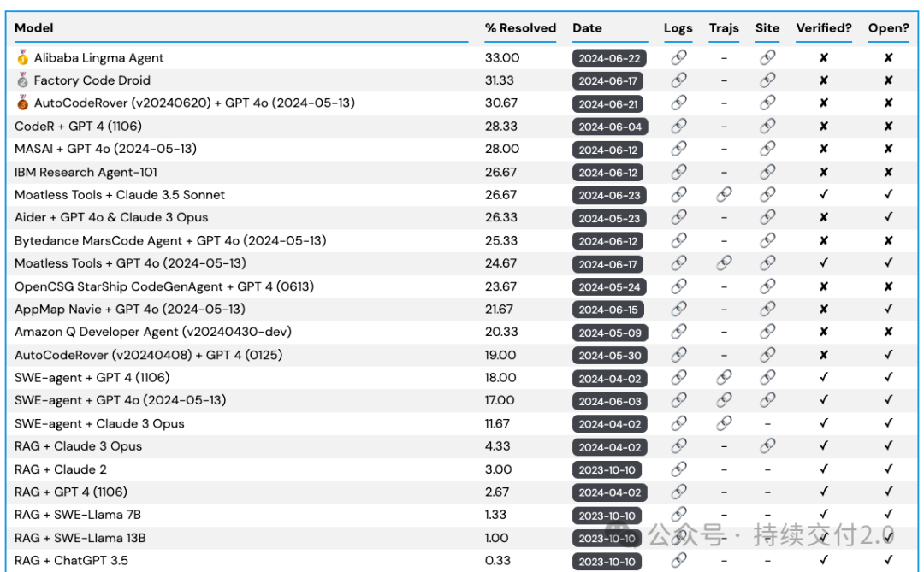
Task: Open Site link for MASAI + GPT 4o
Action: click(x=767, y=149)
